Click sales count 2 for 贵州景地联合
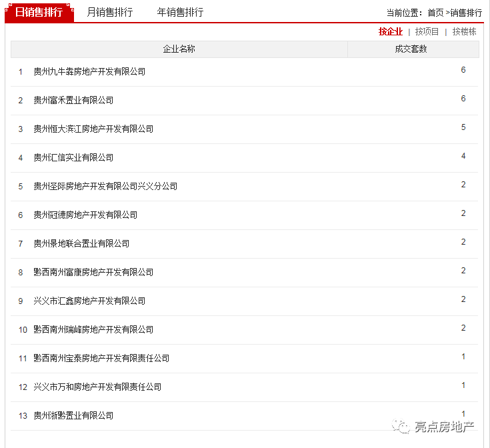Screen dimensions: 490x448 (x=463, y=242)
